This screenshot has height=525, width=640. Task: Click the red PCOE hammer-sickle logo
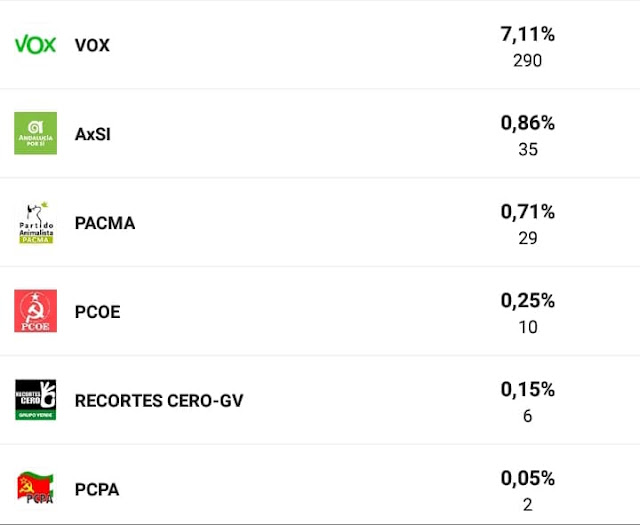[36, 311]
